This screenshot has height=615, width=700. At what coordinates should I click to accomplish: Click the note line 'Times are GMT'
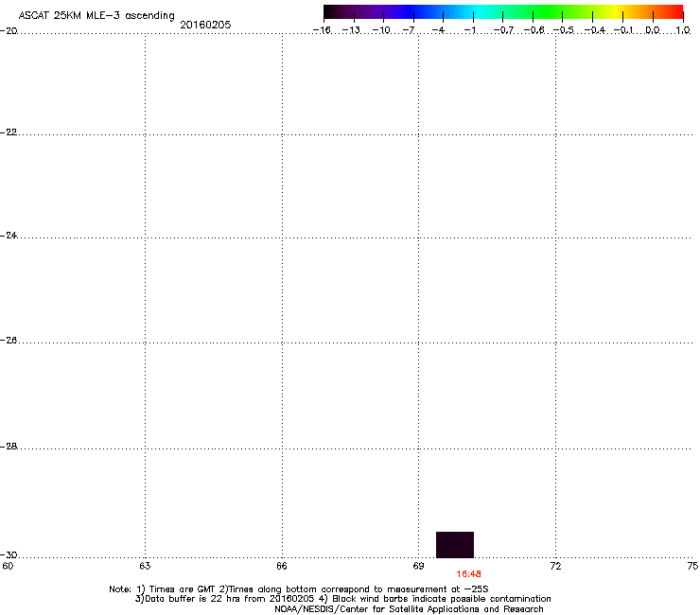pyautogui.click(x=183, y=589)
